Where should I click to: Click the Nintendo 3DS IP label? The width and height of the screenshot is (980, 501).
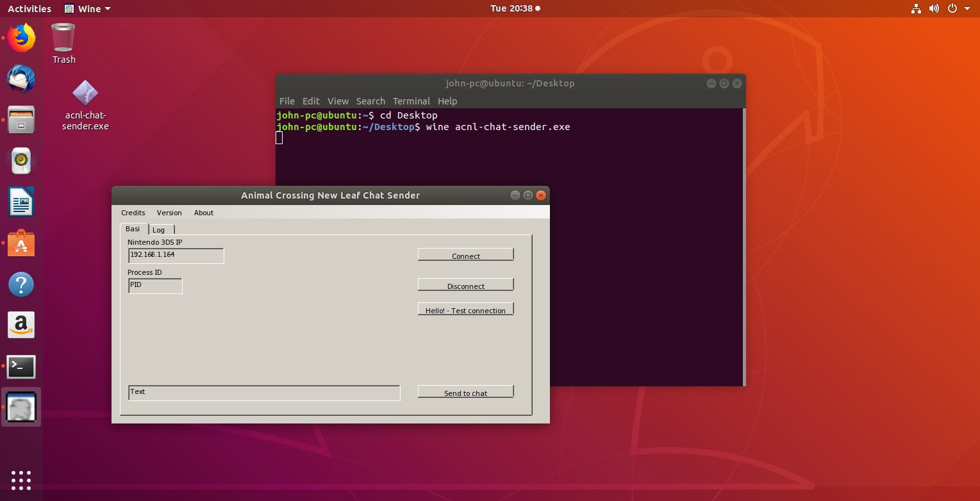coord(155,242)
